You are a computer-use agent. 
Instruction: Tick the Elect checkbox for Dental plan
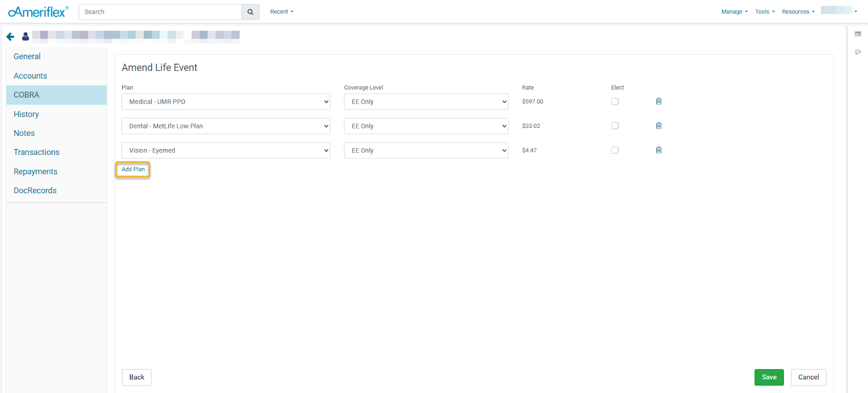click(615, 126)
